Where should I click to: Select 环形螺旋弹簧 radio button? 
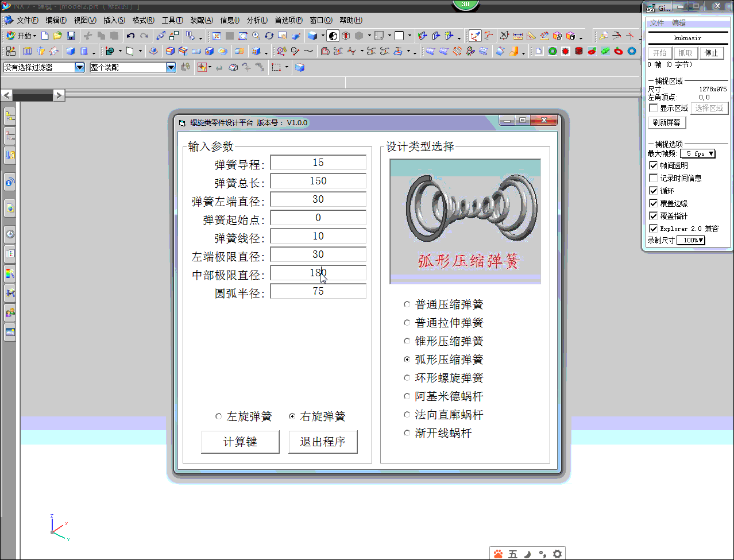407,378
